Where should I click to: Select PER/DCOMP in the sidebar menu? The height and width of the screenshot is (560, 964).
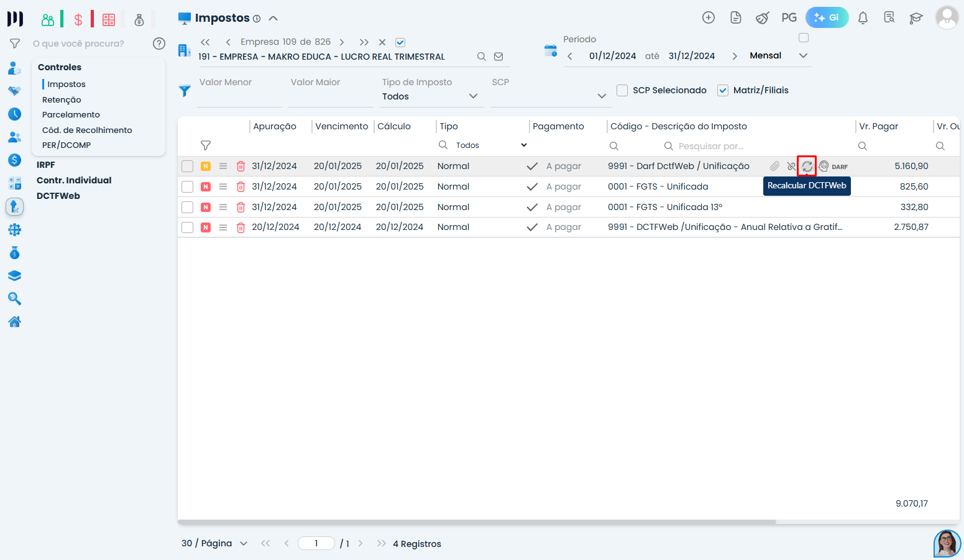point(67,145)
